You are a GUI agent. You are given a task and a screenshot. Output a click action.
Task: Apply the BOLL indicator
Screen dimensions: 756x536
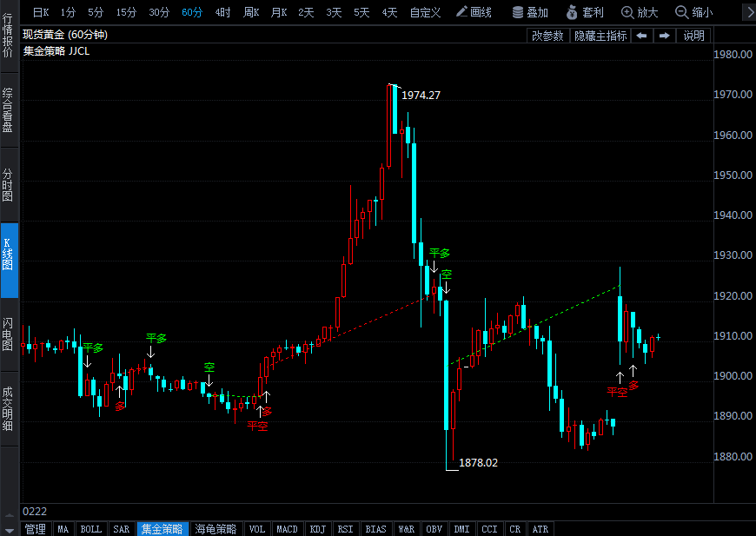(91, 529)
